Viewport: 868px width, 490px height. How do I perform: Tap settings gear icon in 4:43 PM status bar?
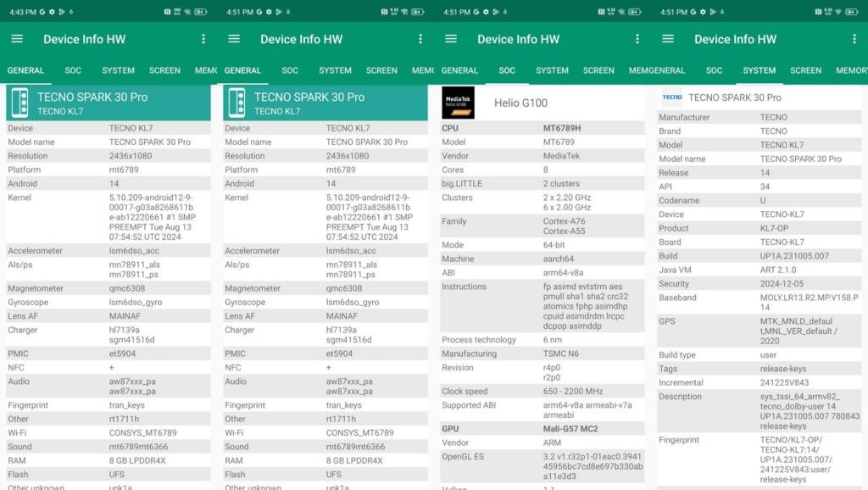[52, 12]
